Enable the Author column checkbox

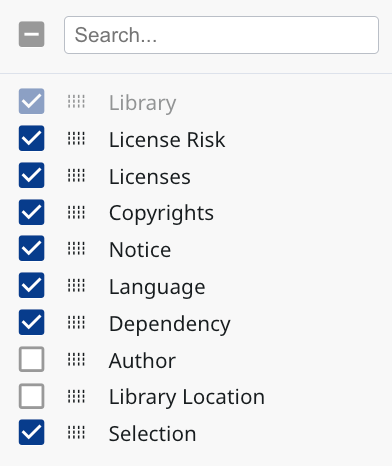click(31, 359)
